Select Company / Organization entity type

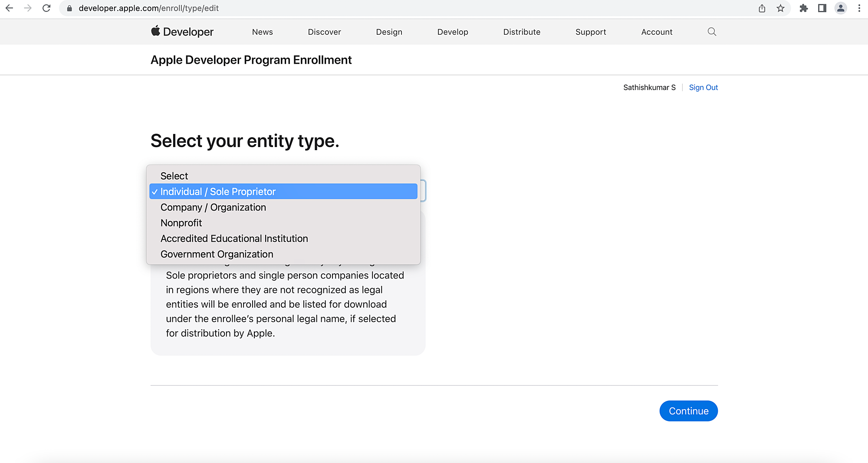[213, 207]
